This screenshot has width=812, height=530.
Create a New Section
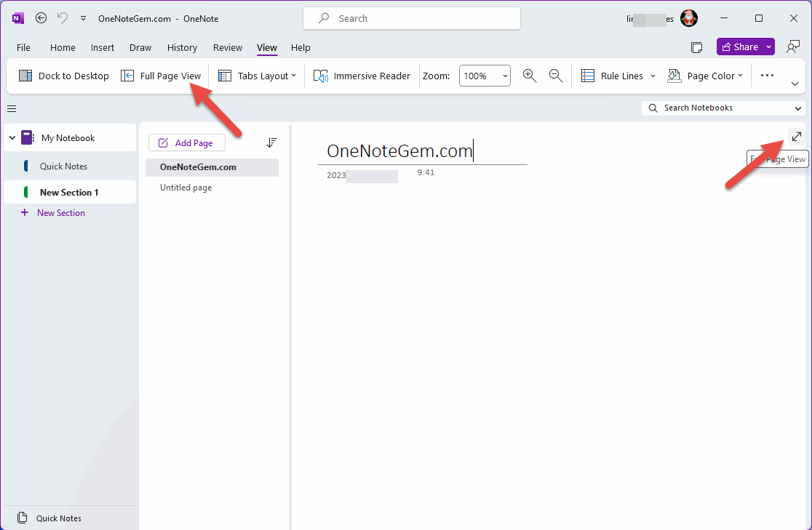[52, 212]
